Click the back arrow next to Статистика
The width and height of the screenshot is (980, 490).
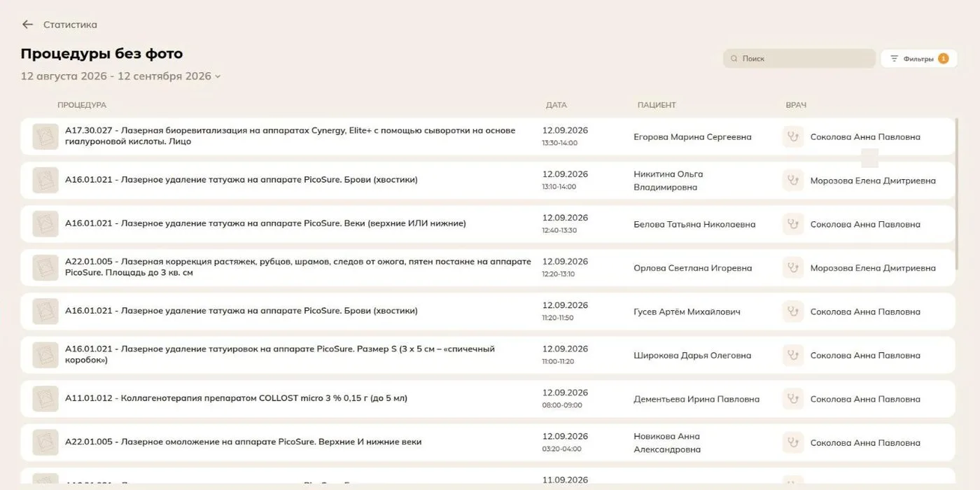27,24
